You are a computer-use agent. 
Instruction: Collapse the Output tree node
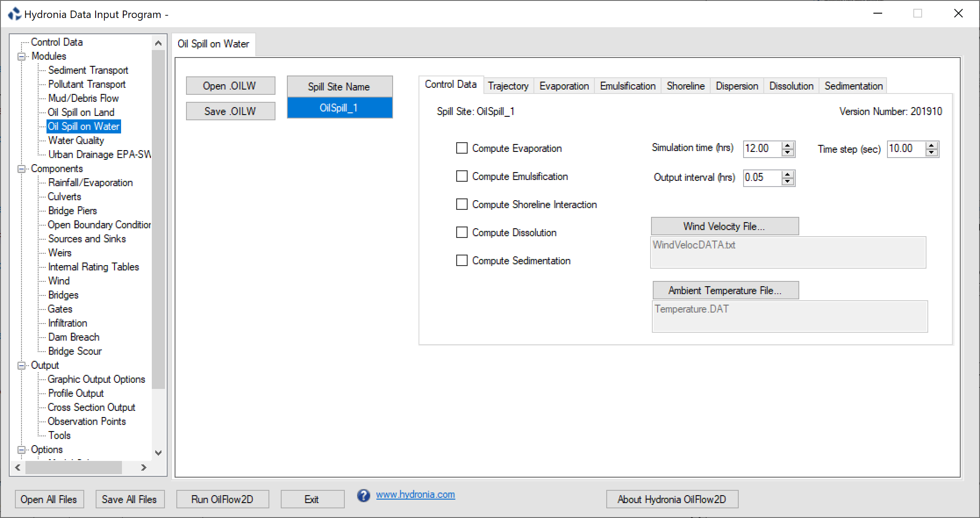coord(21,366)
